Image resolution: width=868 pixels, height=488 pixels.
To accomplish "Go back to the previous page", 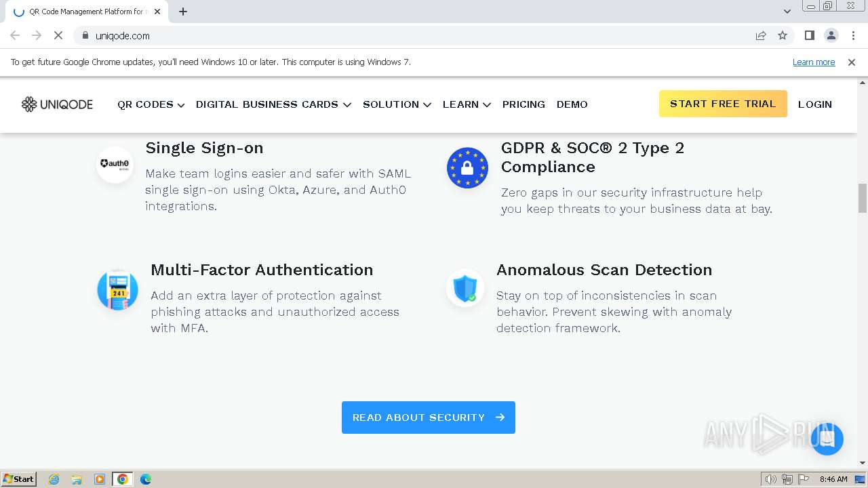I will [x=15, y=36].
